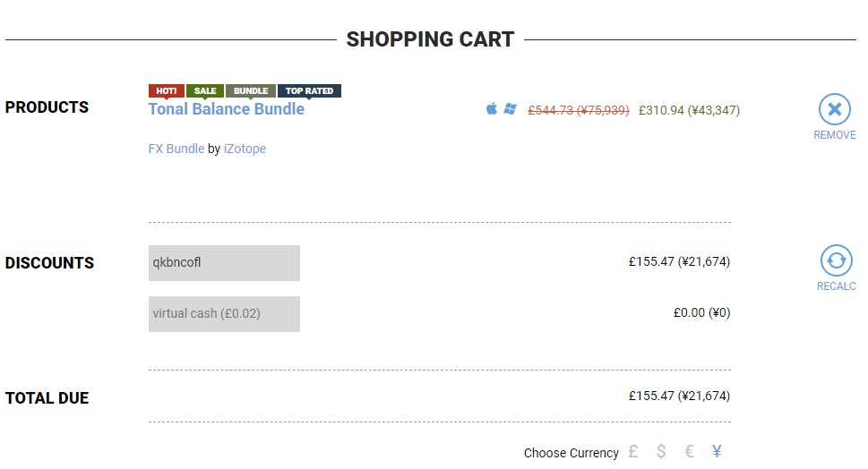The image size is (868, 469).
Task: Click the virtual cash input field
Action: click(224, 313)
